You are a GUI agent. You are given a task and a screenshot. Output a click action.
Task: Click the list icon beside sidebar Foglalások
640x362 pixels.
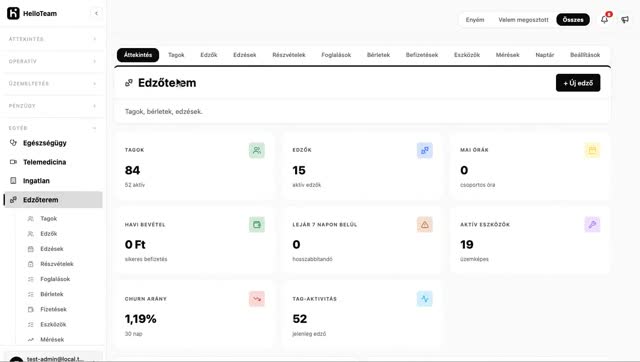(31, 279)
